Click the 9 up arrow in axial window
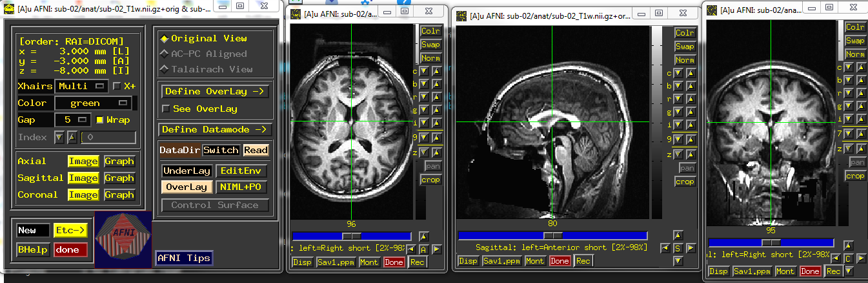This screenshot has height=283, width=868. (x=436, y=137)
